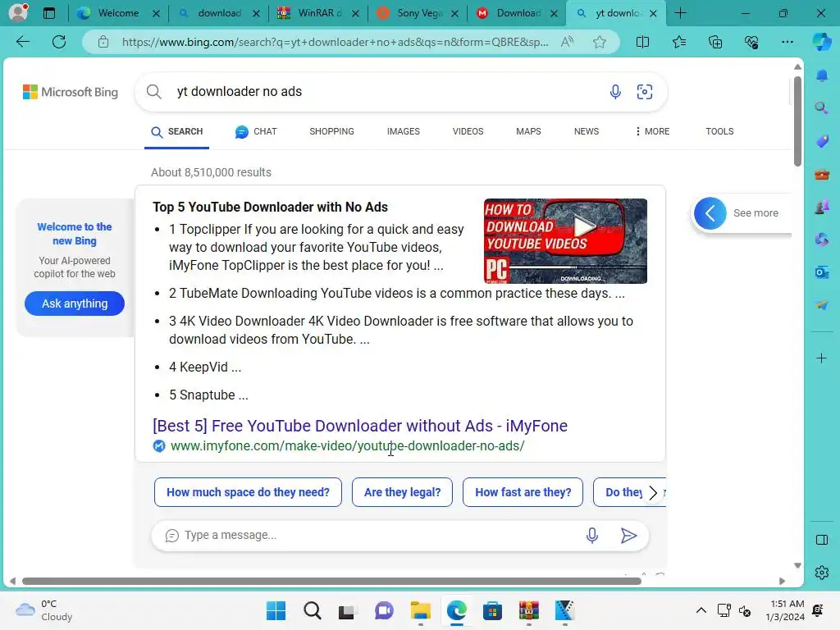The image size is (840, 630).
Task: Open the Windows Start menu
Action: point(276,610)
